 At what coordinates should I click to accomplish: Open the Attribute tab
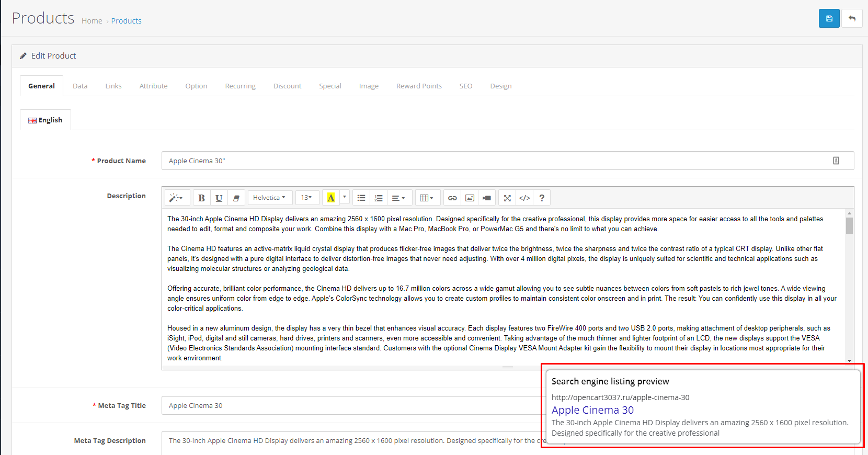coord(153,86)
